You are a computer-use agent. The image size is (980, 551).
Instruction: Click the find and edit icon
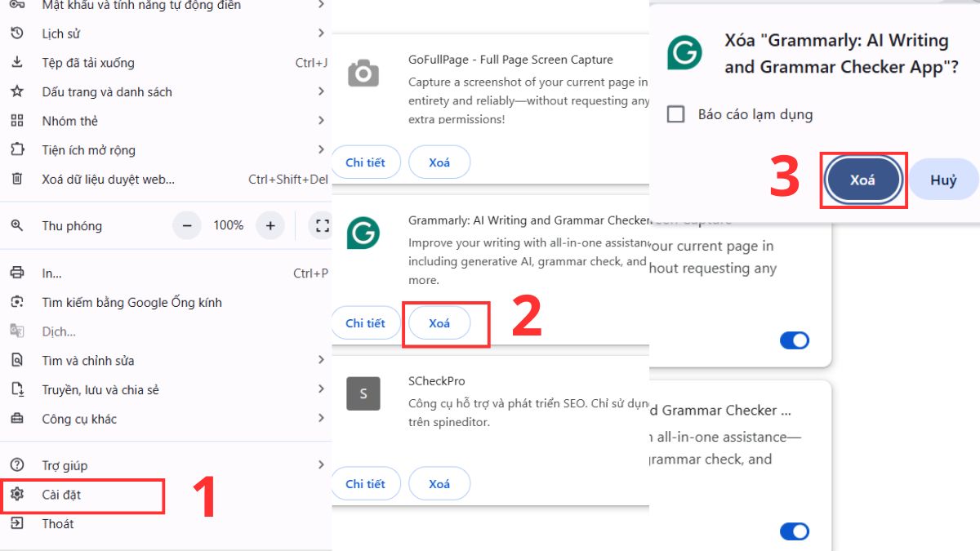pyautogui.click(x=17, y=360)
